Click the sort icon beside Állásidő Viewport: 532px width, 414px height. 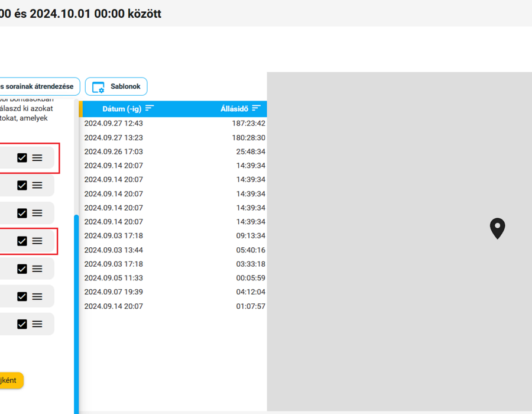(x=256, y=108)
